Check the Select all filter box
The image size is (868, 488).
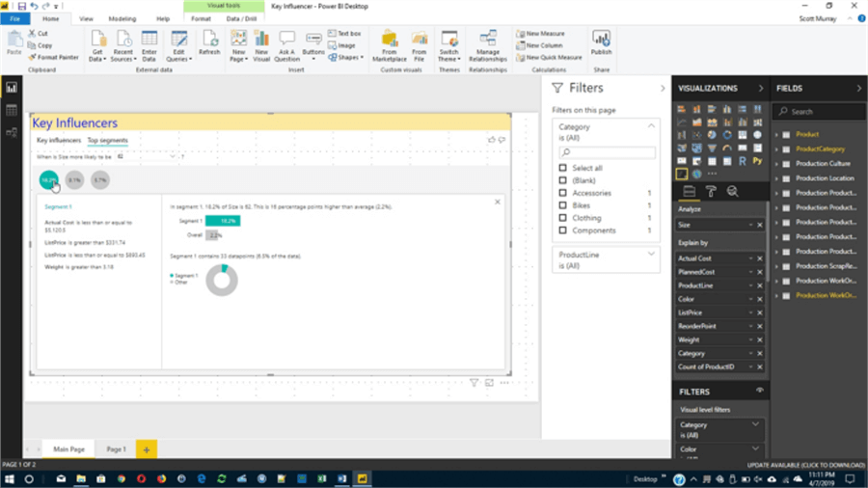pyautogui.click(x=563, y=168)
